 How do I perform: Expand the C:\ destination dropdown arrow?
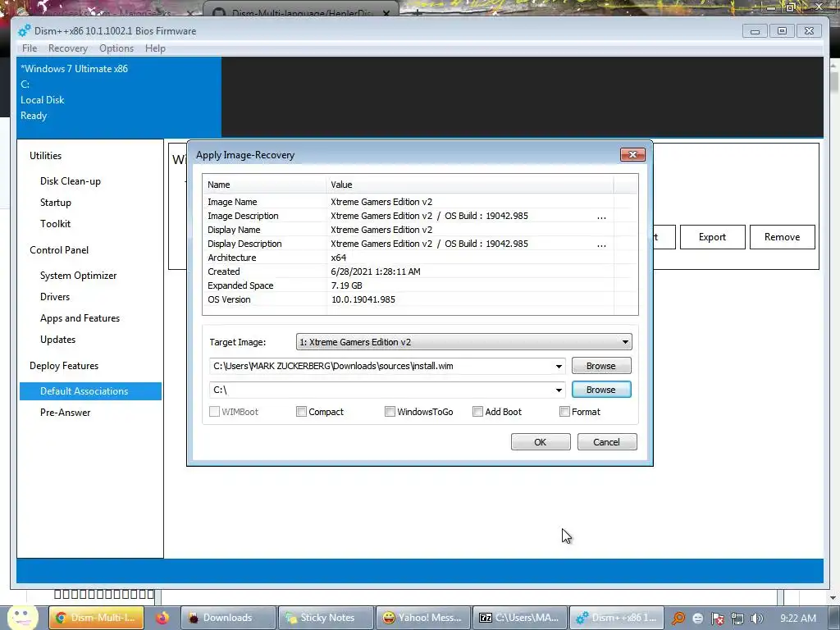[559, 390]
